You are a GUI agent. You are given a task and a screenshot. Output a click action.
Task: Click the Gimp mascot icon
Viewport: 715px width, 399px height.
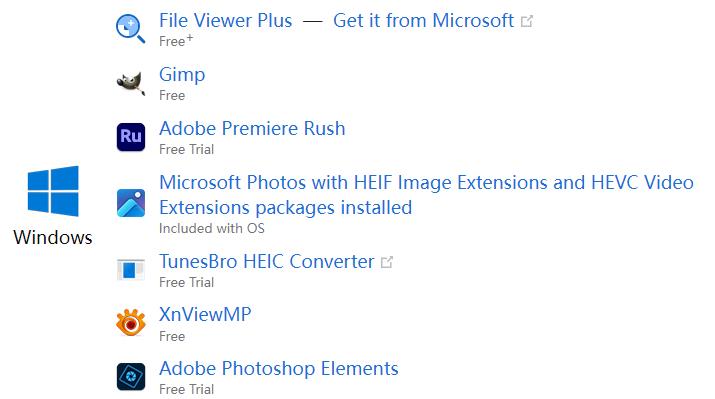click(x=131, y=83)
